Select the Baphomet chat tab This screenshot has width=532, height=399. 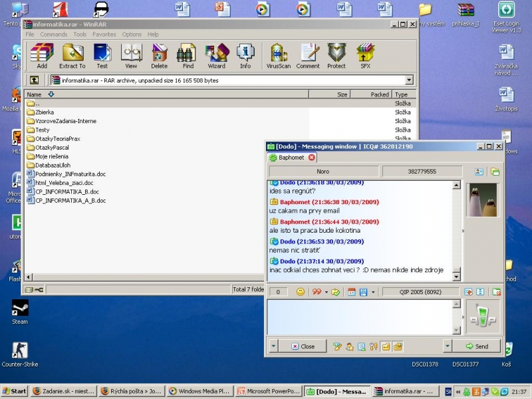click(291, 158)
